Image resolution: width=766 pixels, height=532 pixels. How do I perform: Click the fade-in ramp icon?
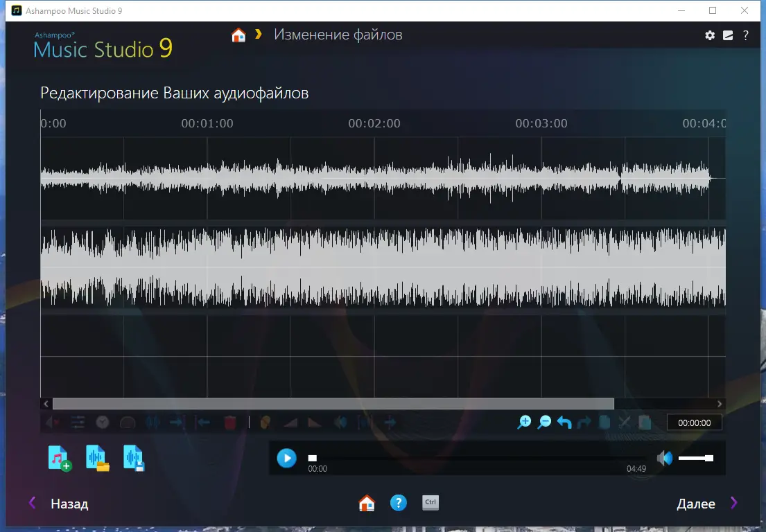[290, 422]
